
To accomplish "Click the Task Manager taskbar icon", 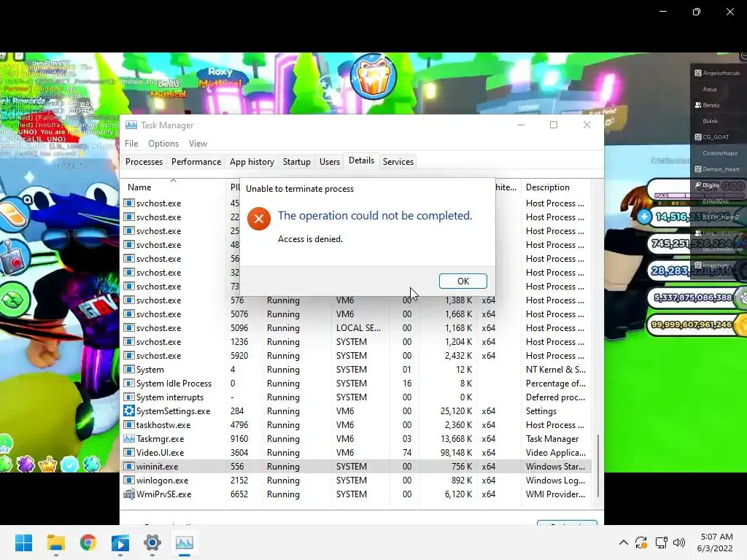I will tap(185, 542).
